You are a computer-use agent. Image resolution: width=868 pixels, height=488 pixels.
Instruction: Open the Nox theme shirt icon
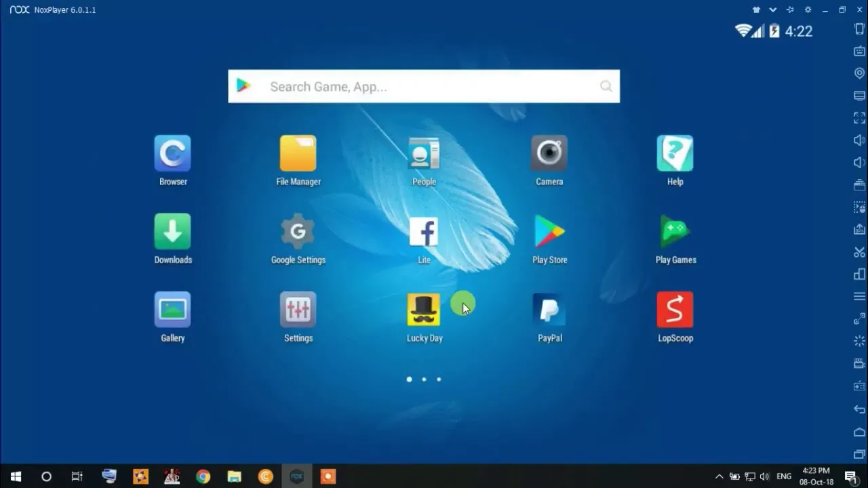coord(756,9)
